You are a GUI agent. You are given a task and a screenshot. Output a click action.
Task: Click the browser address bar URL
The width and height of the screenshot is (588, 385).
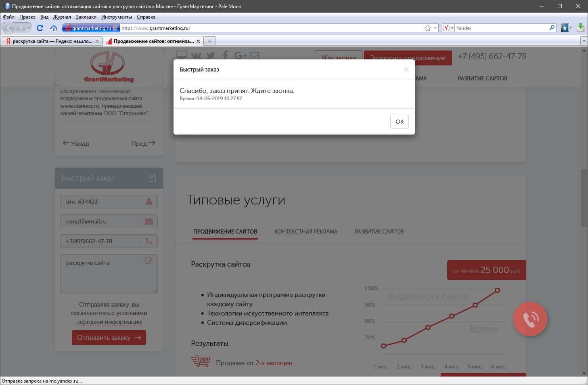[270, 28]
